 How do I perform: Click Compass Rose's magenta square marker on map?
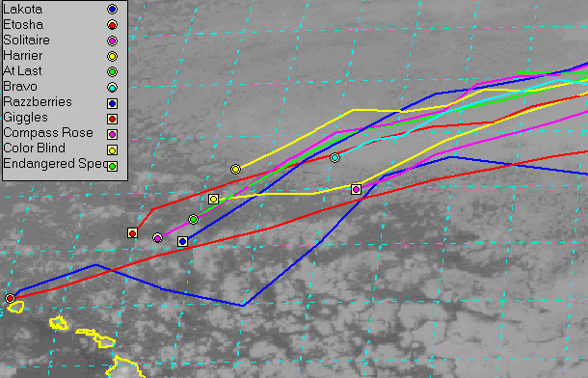(357, 189)
